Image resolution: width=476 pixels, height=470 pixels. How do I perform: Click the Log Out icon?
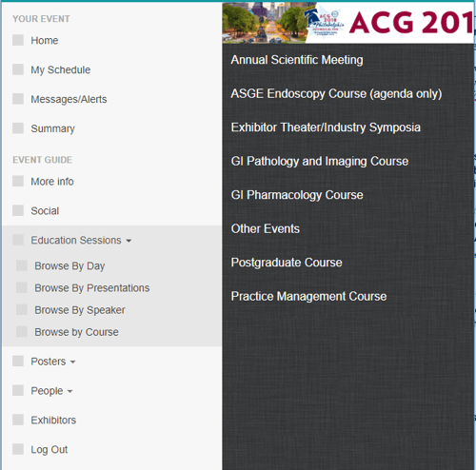[18, 449]
